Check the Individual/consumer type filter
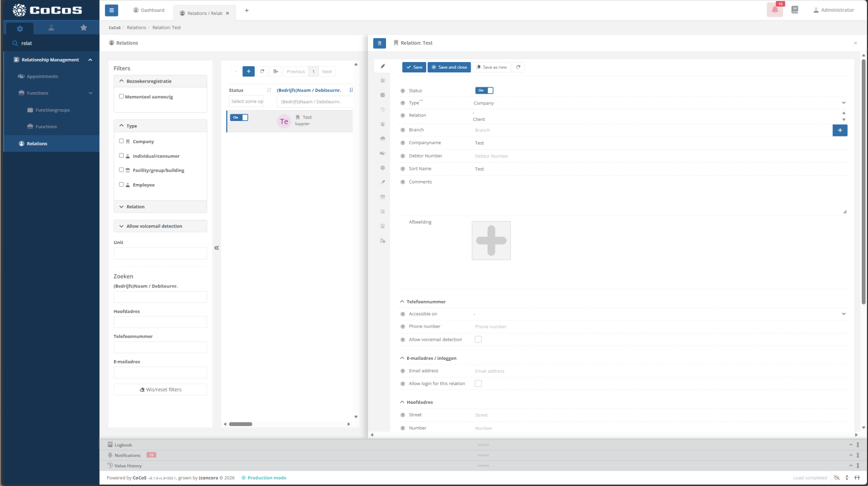Screen dimensions: 868x486 pyautogui.click(x=121, y=155)
